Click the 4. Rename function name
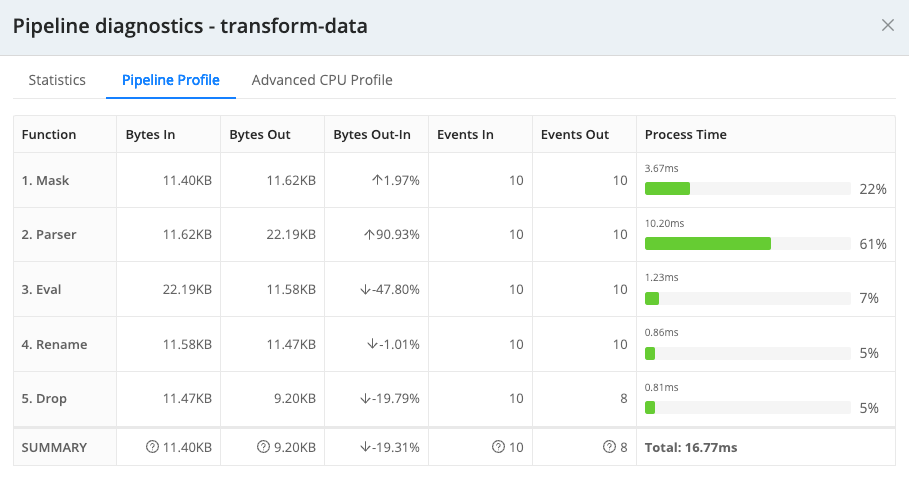Screen dimensions: 909x480 [54, 345]
